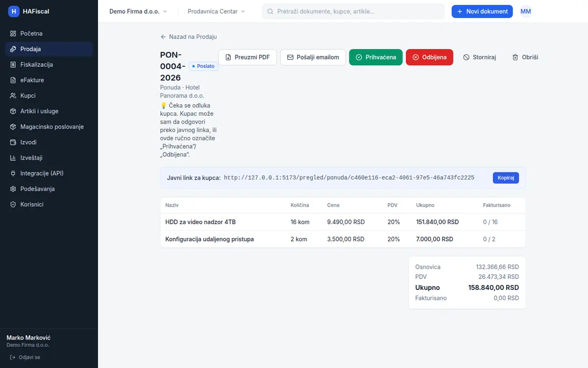The image size is (588, 368).
Task: Click the Izvodi sidebar icon
Action: pos(13,142)
